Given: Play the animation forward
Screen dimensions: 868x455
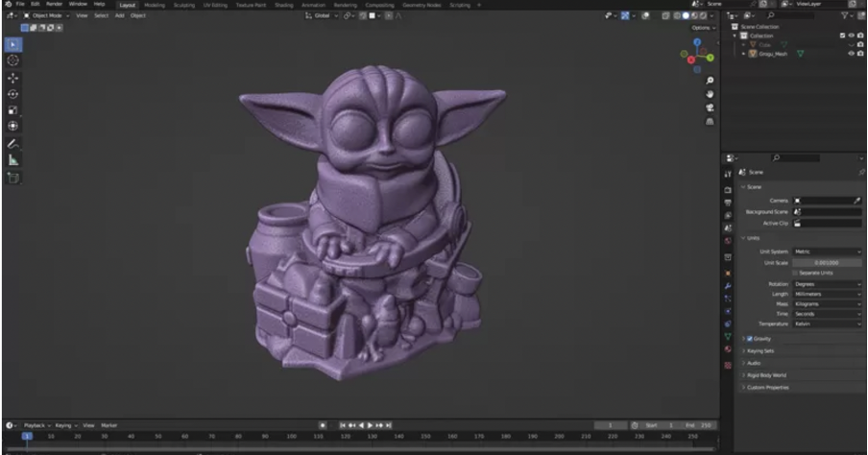Looking at the screenshot, I should click(370, 425).
